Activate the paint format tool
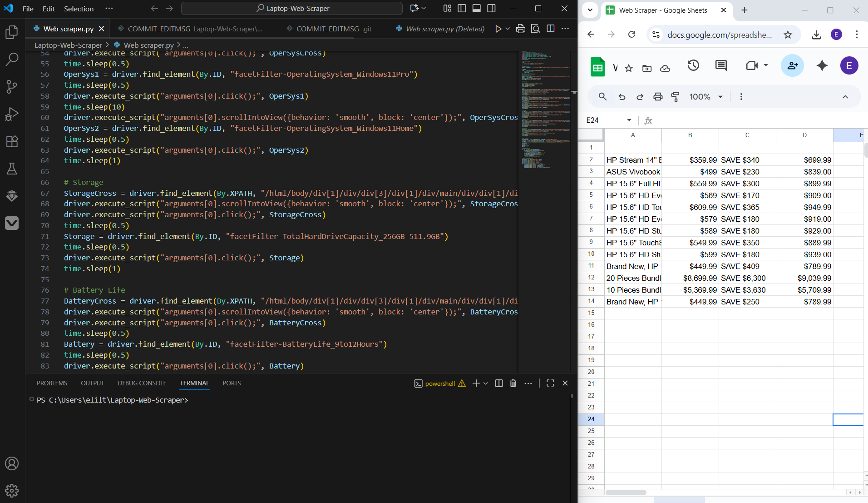 [x=676, y=97]
